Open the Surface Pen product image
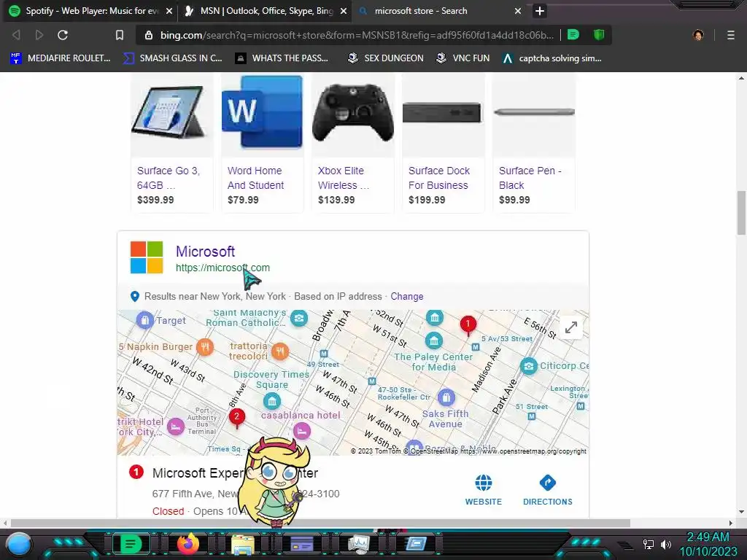The image size is (747, 560). [x=533, y=114]
